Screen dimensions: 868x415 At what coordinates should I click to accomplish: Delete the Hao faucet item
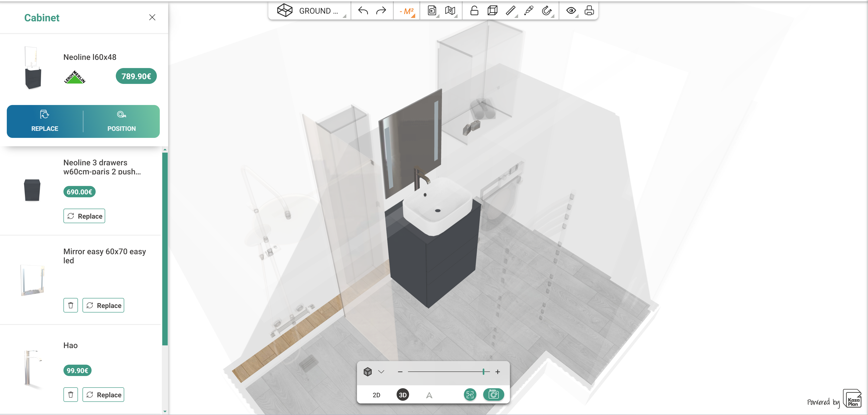tap(71, 395)
